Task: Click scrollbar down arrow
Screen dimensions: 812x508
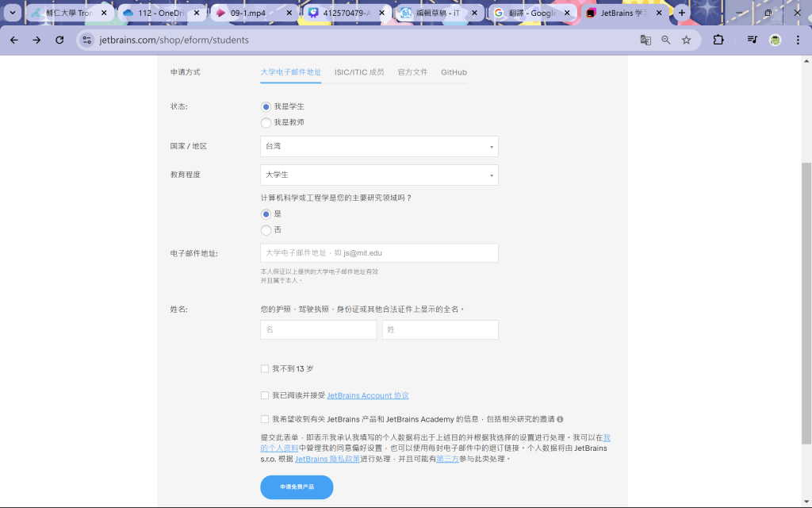Action: click(x=806, y=502)
